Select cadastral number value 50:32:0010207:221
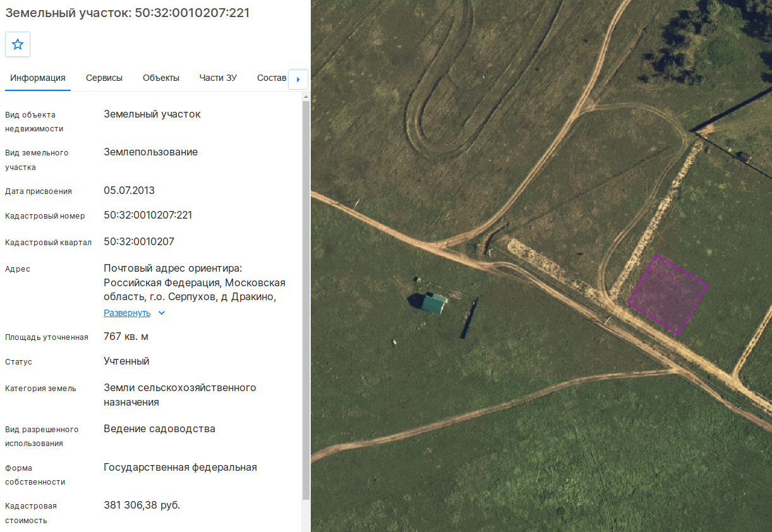 click(148, 215)
